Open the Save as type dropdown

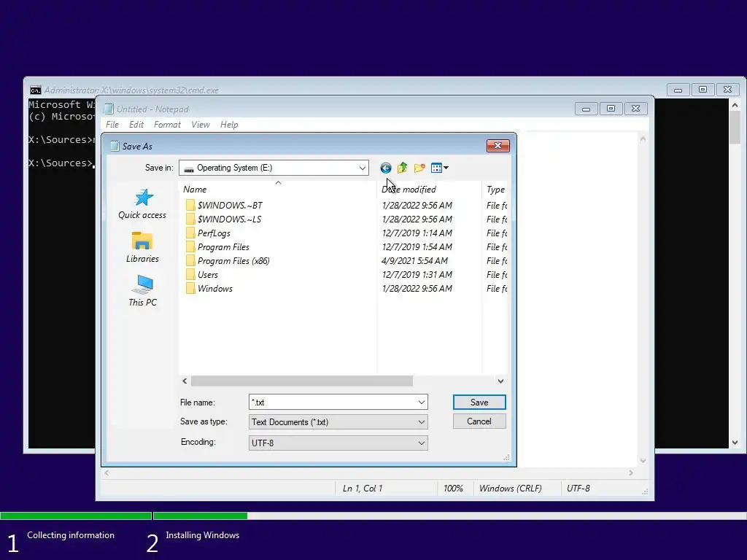pyautogui.click(x=422, y=422)
